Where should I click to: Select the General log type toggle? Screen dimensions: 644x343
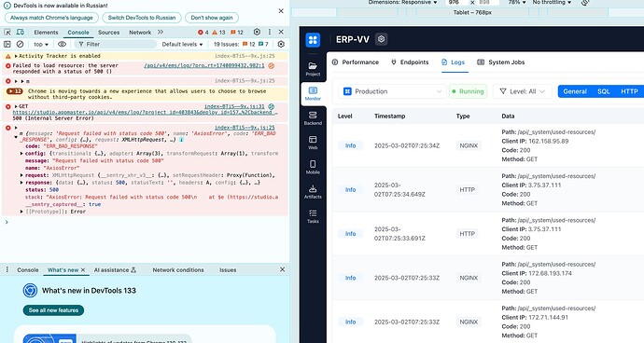pyautogui.click(x=575, y=91)
